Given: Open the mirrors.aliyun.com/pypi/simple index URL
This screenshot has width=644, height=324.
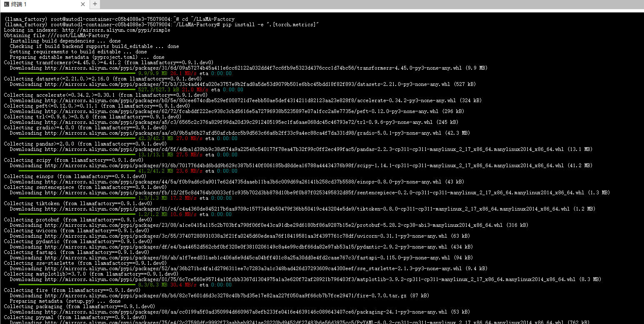Looking at the screenshot, I should 116,30.
